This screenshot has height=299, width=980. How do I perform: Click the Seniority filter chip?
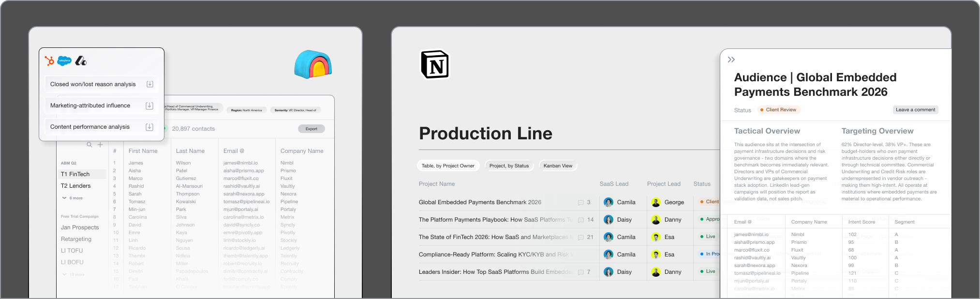296,110
